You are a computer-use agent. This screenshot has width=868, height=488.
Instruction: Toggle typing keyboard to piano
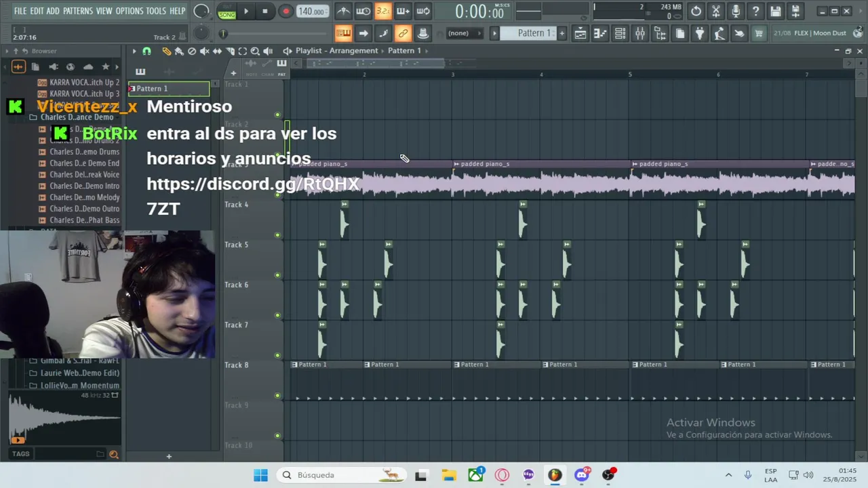pos(343,33)
